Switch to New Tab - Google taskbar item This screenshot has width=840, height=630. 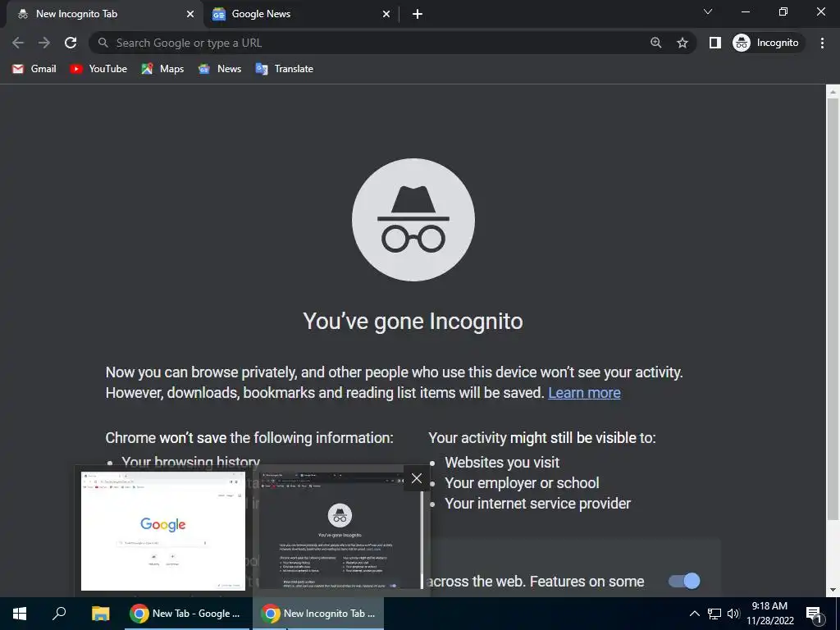tap(187, 614)
